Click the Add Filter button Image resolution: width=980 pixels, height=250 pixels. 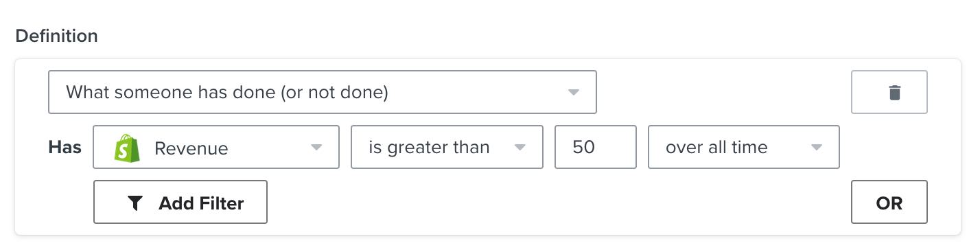(180, 202)
